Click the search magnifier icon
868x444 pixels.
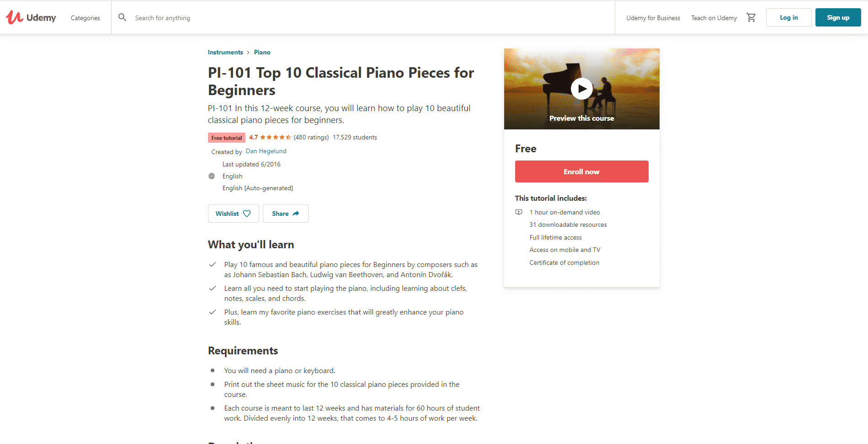tap(122, 17)
